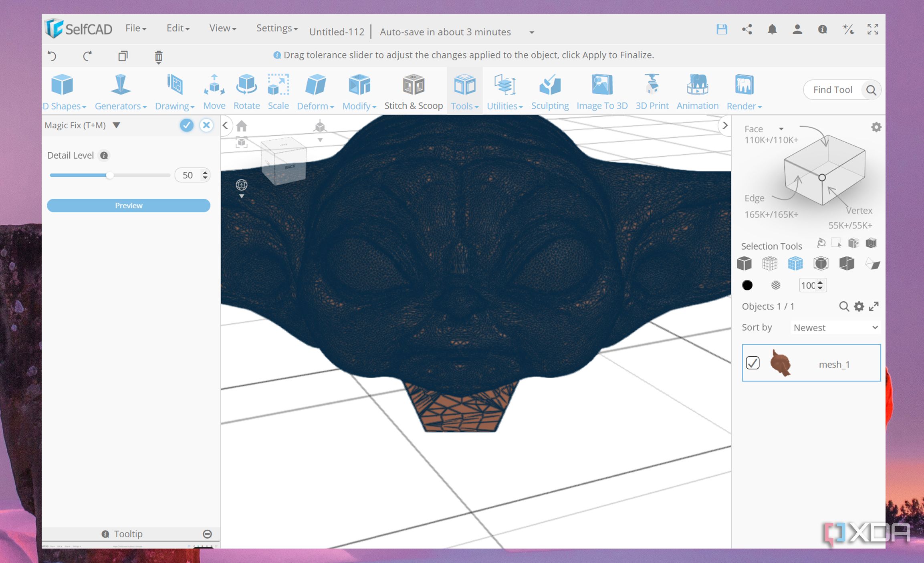Toggle wireframe cube selection mode

[x=770, y=264]
